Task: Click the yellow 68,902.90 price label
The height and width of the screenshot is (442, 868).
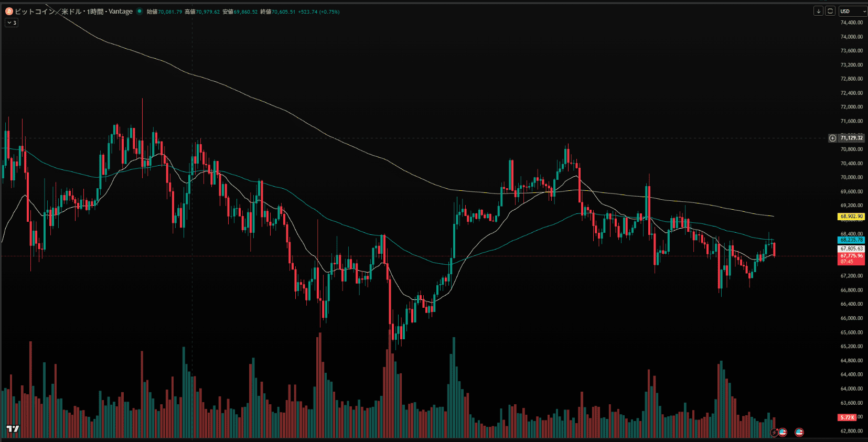Action: tap(851, 216)
